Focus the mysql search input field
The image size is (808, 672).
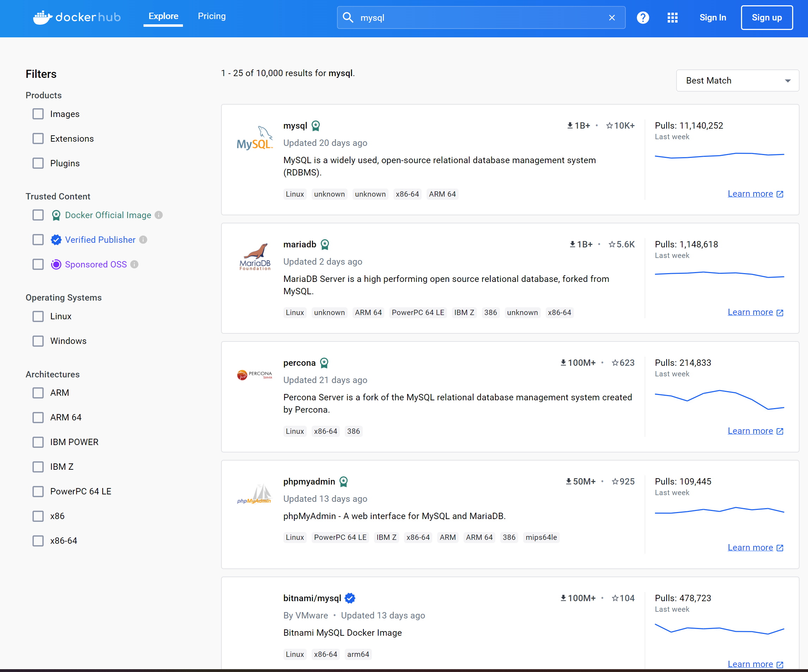point(481,18)
